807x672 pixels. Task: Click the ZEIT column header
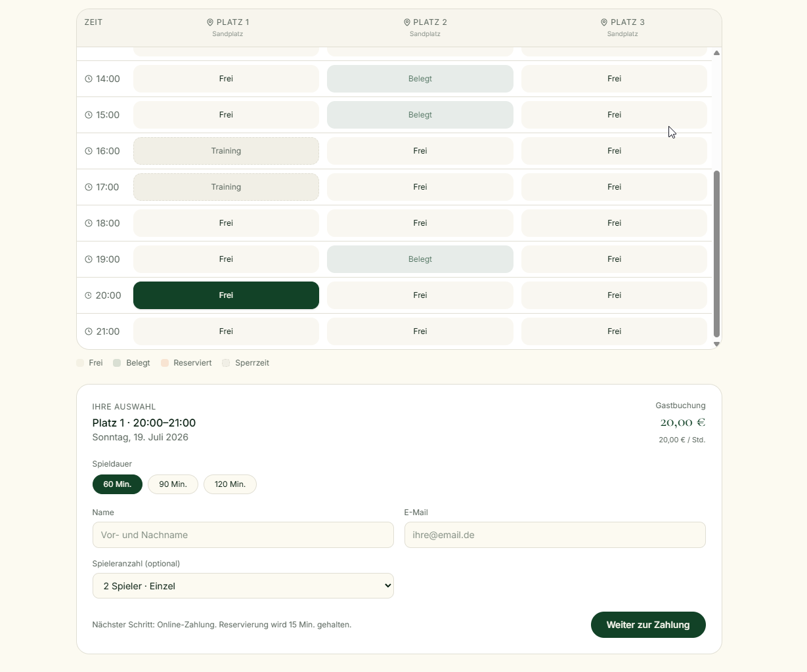[93, 22]
